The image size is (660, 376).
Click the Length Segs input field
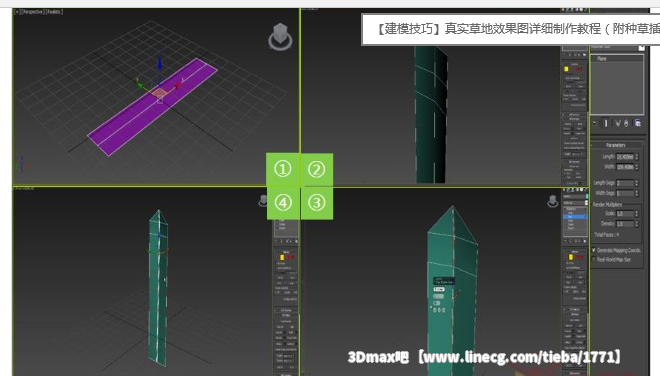[625, 183]
